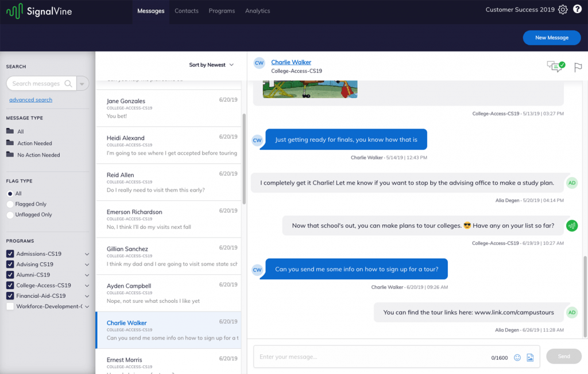Click the conversation status chat icon
Viewport: 588px width, 374px height.
555,67
